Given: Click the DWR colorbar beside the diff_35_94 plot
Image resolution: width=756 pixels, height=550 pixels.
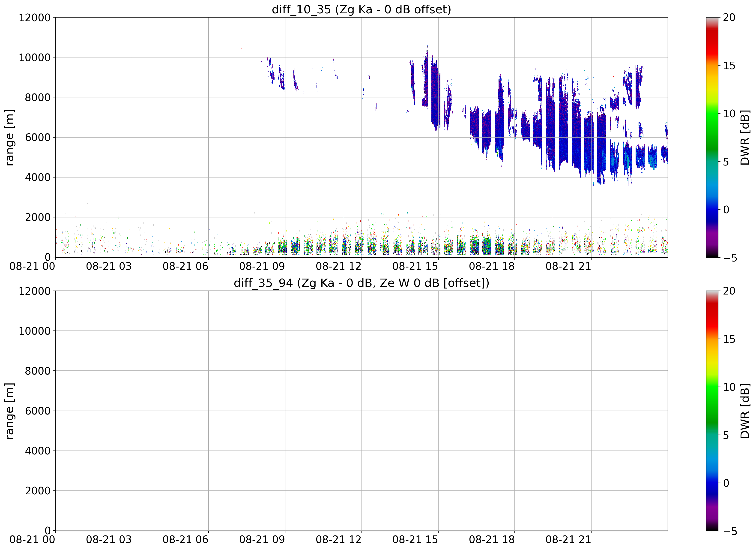Looking at the screenshot, I should (712, 411).
